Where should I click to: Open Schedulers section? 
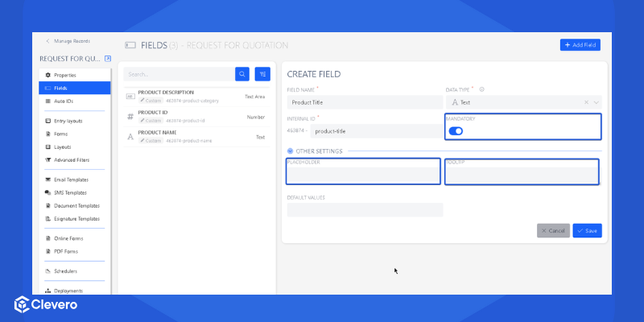click(x=75, y=271)
